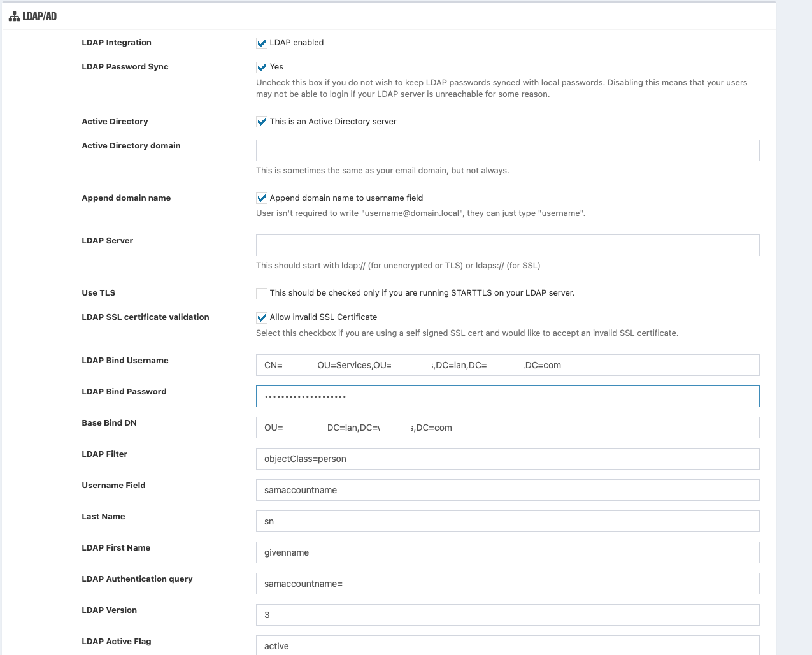Click the Last Name sn field
Viewport: 812px width, 655px height.
(x=508, y=521)
